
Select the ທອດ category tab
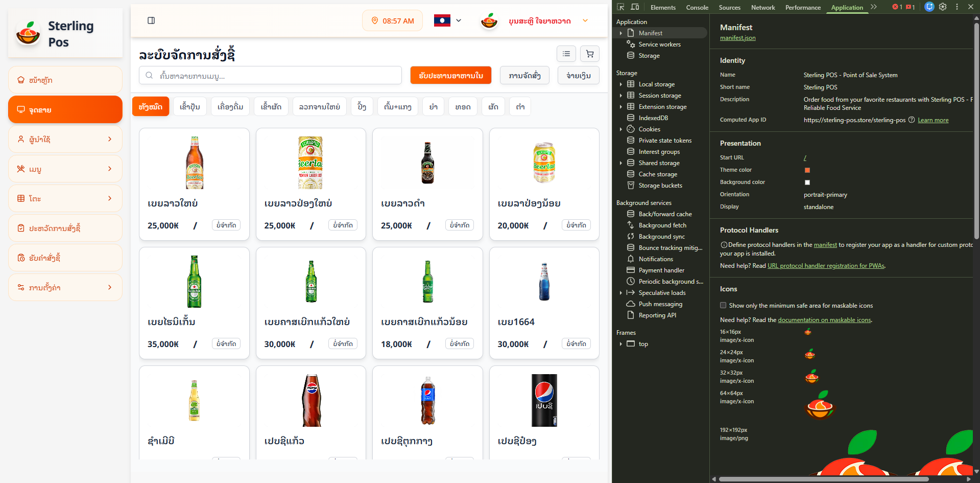coord(463,107)
